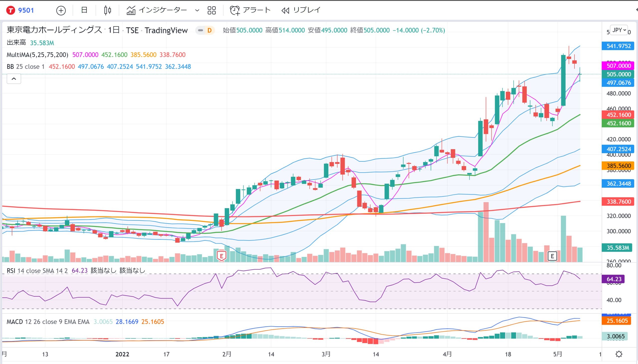
Task: Click the 始値505.0000 opening value text
Action: [242, 31]
